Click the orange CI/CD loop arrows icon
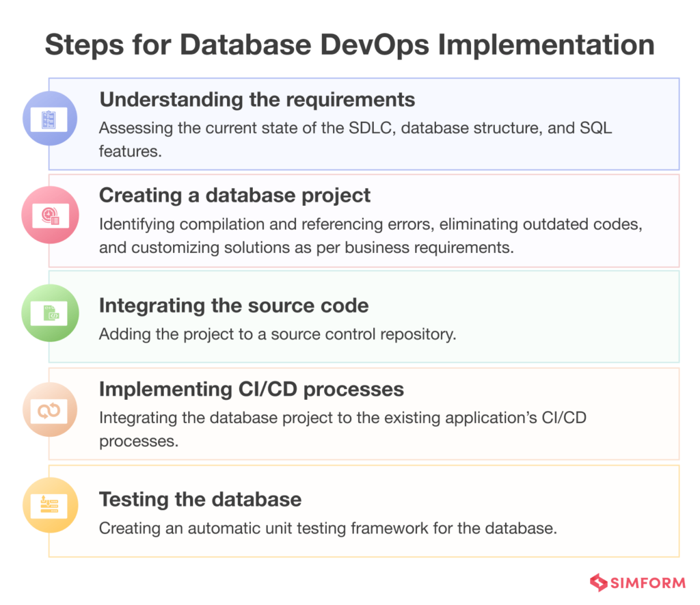This screenshot has height=605, width=700. click(50, 410)
